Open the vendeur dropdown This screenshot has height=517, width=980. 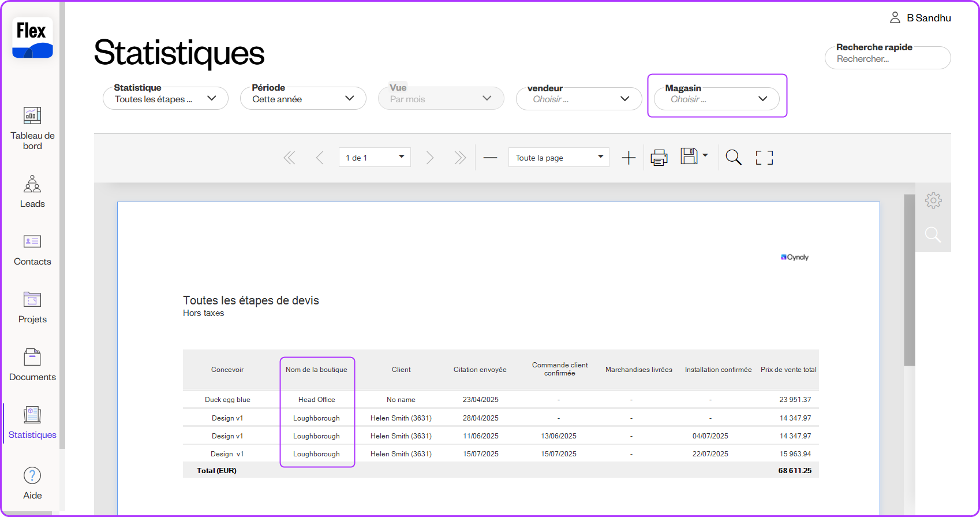tap(578, 99)
